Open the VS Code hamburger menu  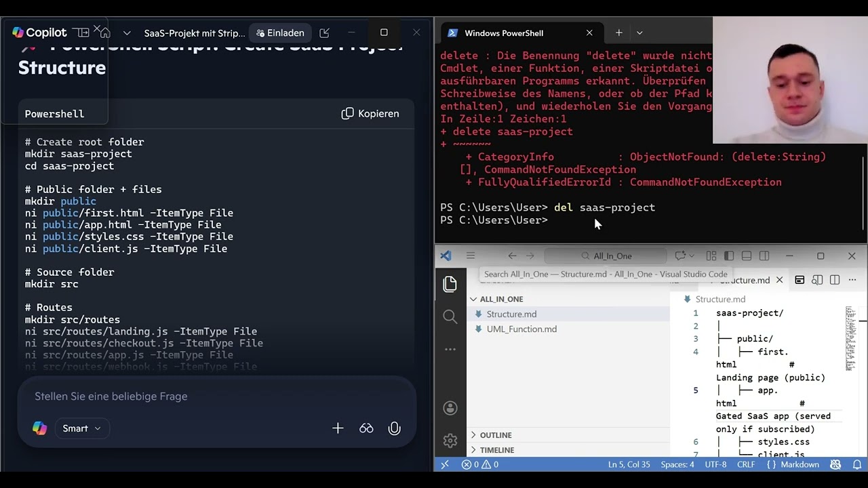tap(470, 256)
